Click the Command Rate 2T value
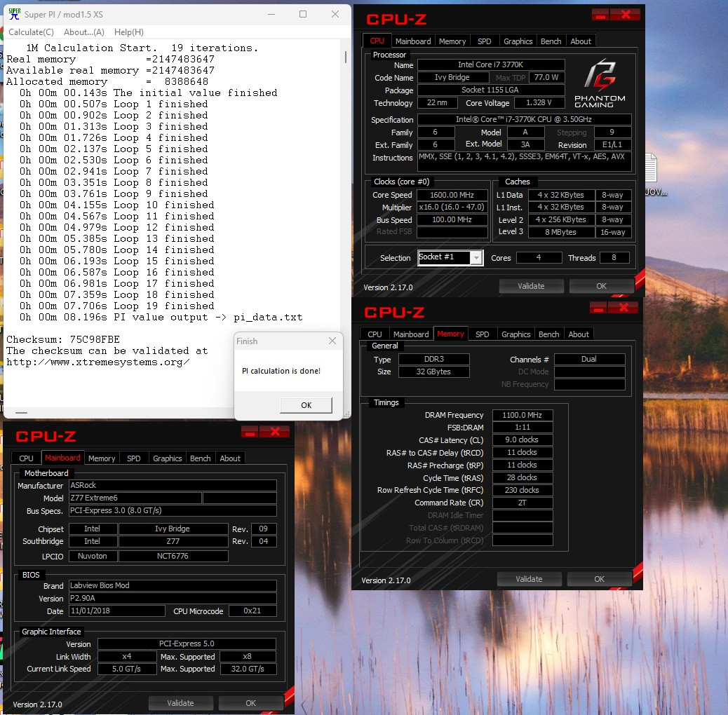Viewport: 728px width, 715px height. [x=522, y=503]
